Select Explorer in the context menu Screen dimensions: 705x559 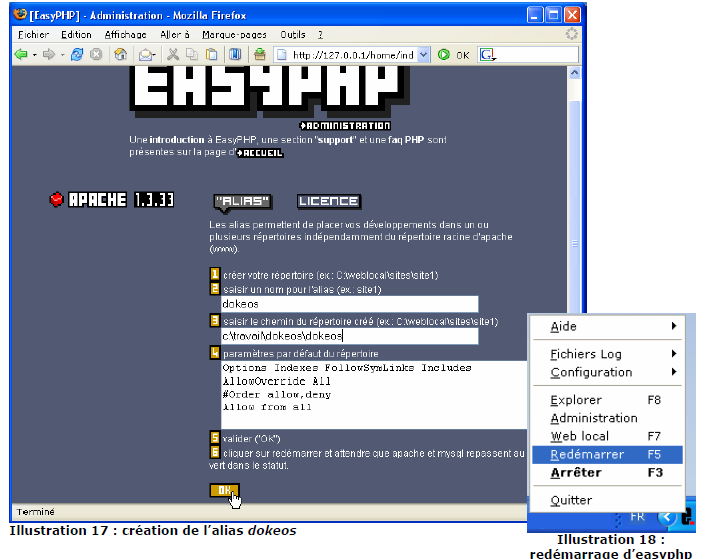click(607, 400)
